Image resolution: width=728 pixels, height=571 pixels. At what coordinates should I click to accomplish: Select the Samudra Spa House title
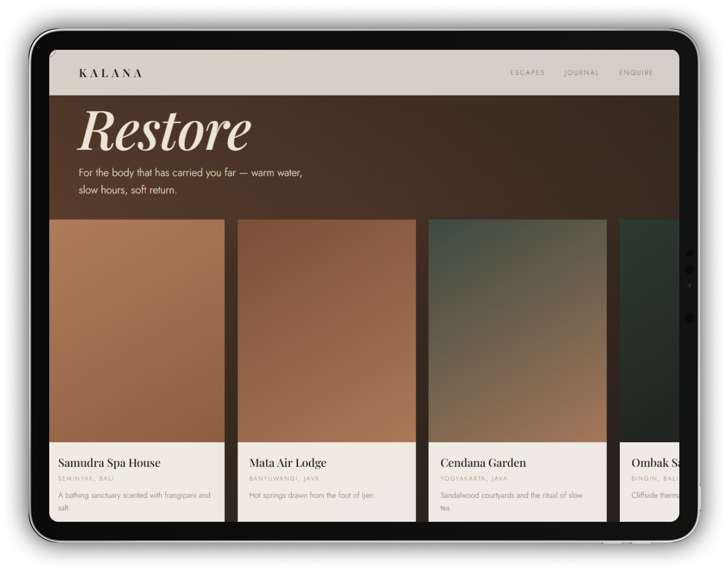(x=109, y=463)
